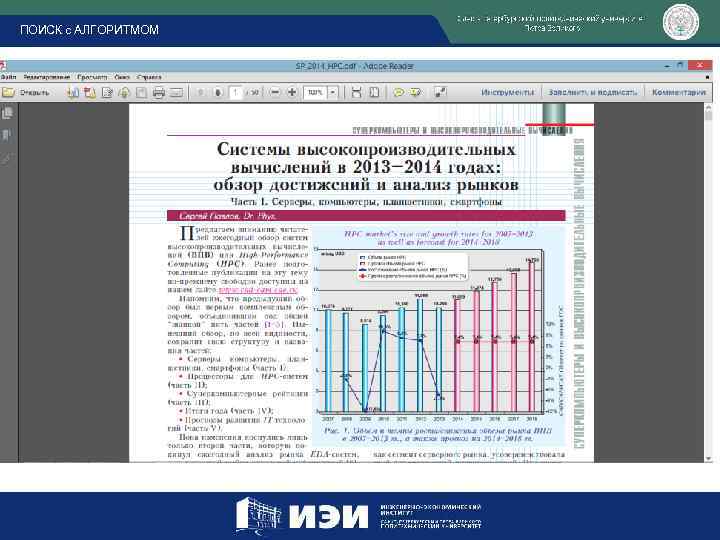Click the Открыть button label
720x540 pixels.
pyautogui.click(x=34, y=93)
